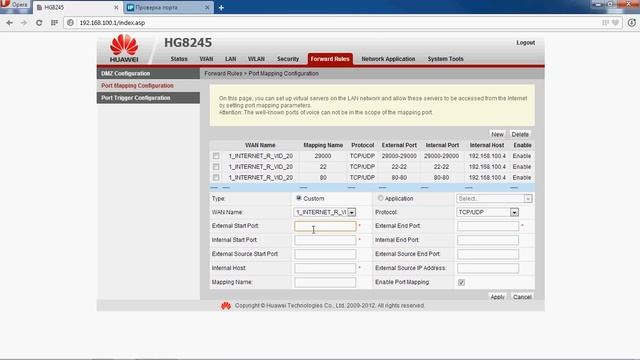Viewport: 640px width, 360px height.
Task: Open the WAN tab
Action: click(x=207, y=59)
